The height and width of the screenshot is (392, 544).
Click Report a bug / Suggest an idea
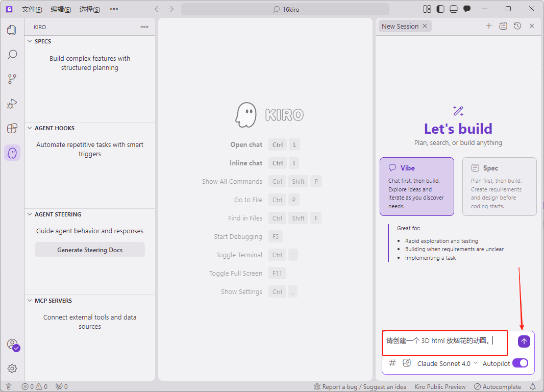pos(360,387)
